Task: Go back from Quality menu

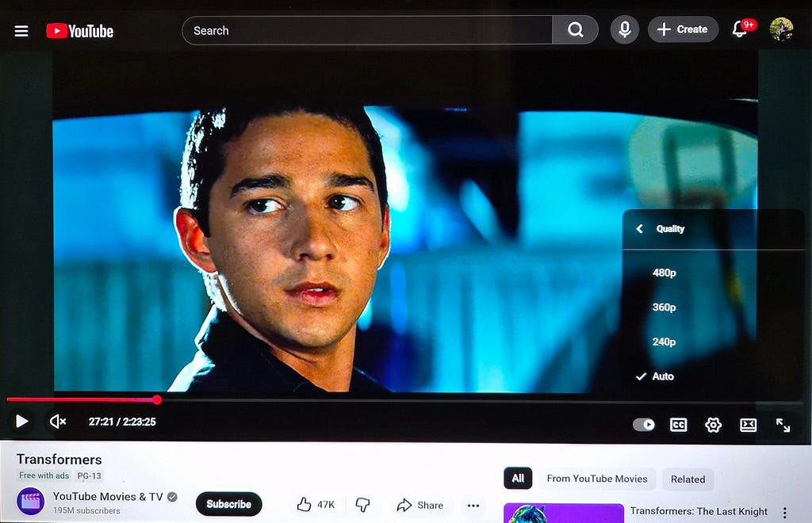Action: pos(640,229)
